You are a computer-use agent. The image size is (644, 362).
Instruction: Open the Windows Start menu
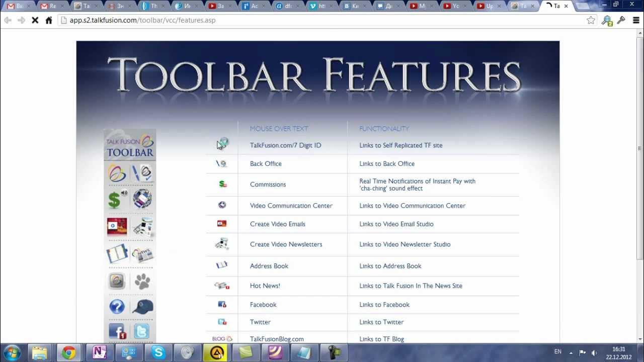point(12,353)
